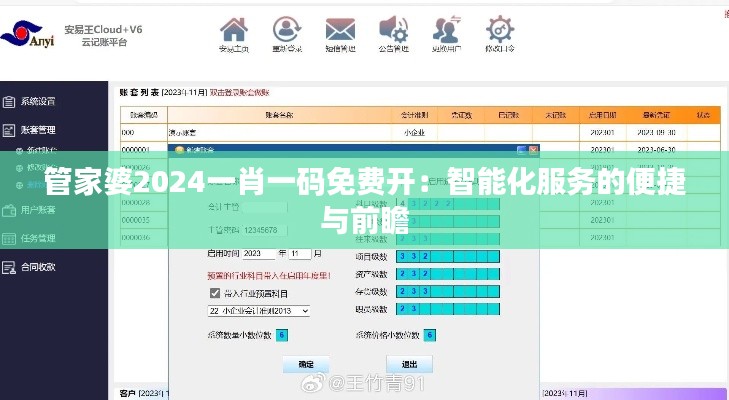
Task: Click the quantity decimal places box
Action: (x=282, y=335)
